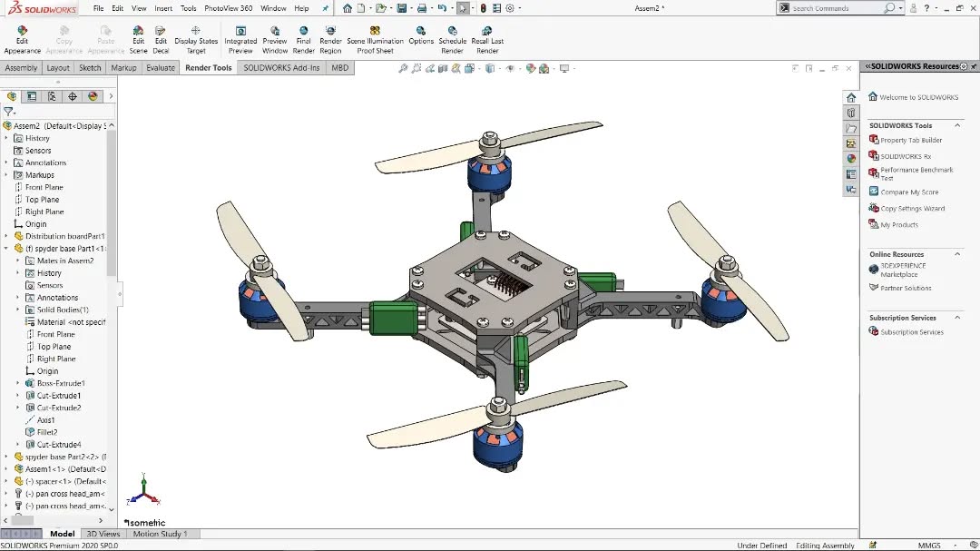Collapse the SOLIDWORKS Tools section
This screenshot has height=551, width=980.
pos(957,125)
